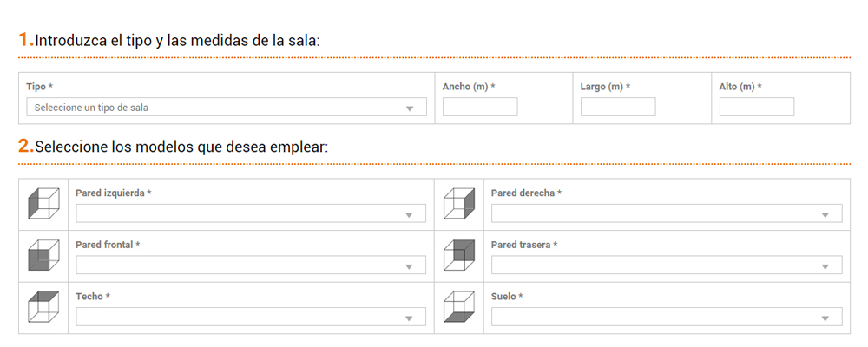Image resolution: width=868 pixels, height=347 pixels.
Task: Click the Pared izquierda label text
Action: (113, 193)
